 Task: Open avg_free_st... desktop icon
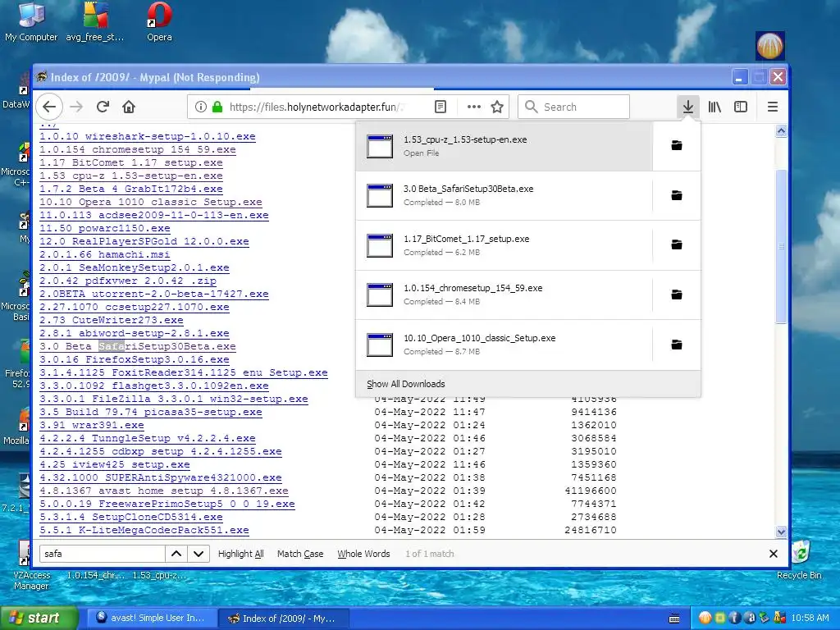pyautogui.click(x=95, y=22)
